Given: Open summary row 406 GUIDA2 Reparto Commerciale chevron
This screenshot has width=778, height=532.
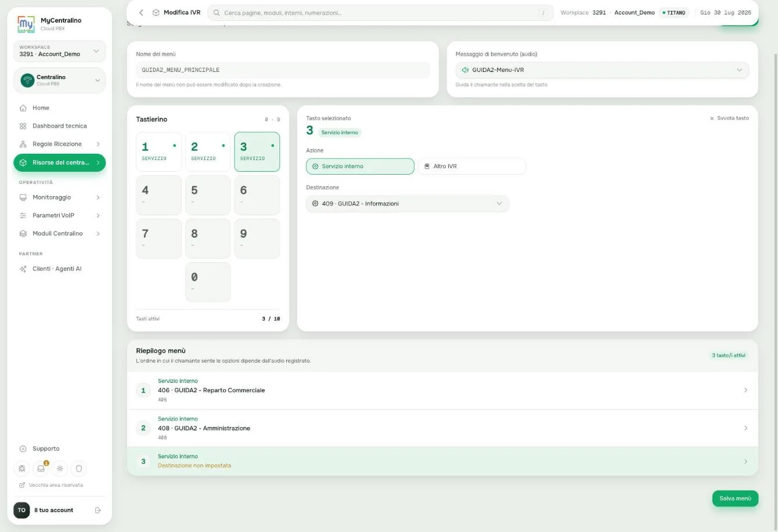Looking at the screenshot, I should pos(745,390).
